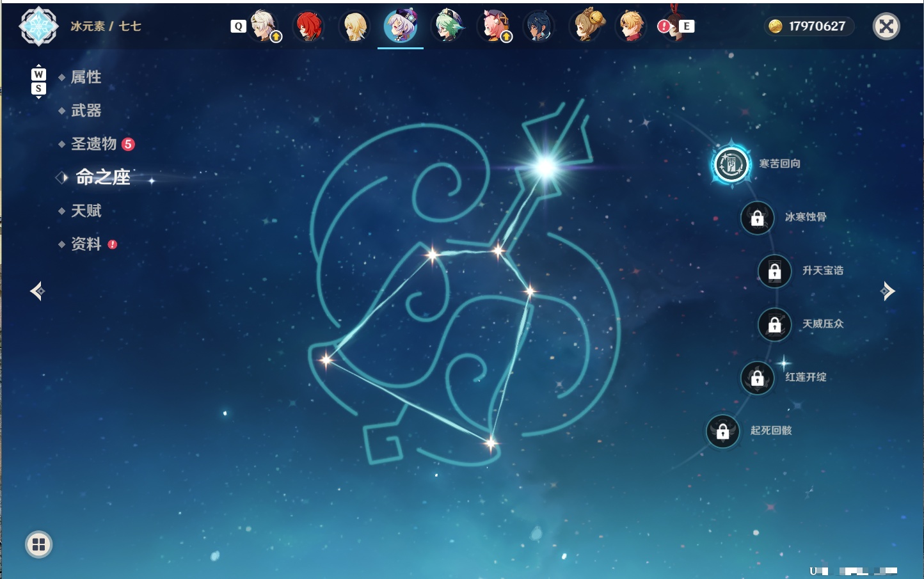Viewport: 924px width, 579px height.
Task: Open the grid menu icon at bottom left
Action: [x=38, y=544]
